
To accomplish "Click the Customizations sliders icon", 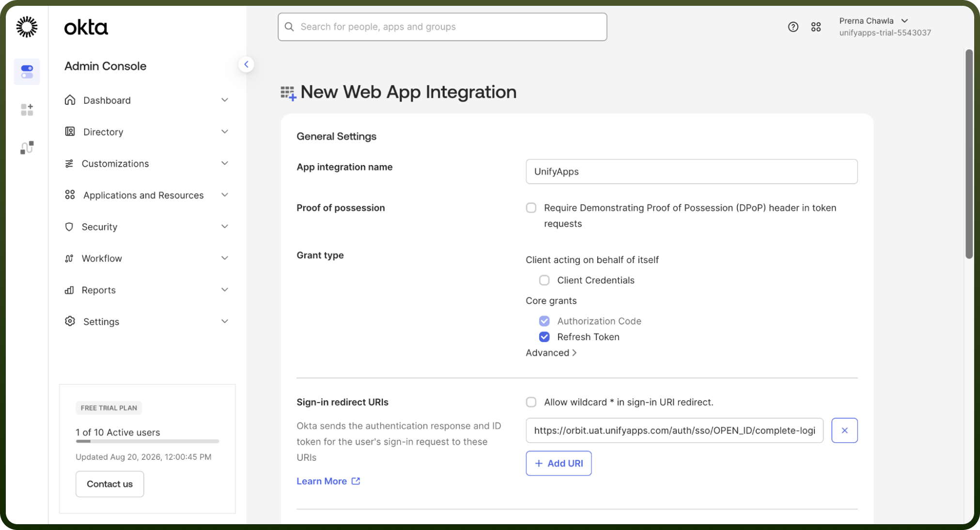I will click(69, 164).
